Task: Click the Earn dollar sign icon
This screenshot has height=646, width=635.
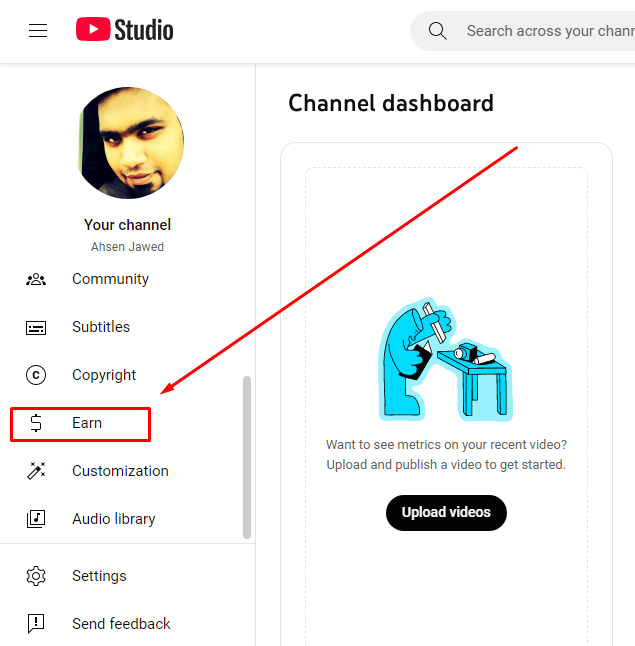Action: point(36,423)
